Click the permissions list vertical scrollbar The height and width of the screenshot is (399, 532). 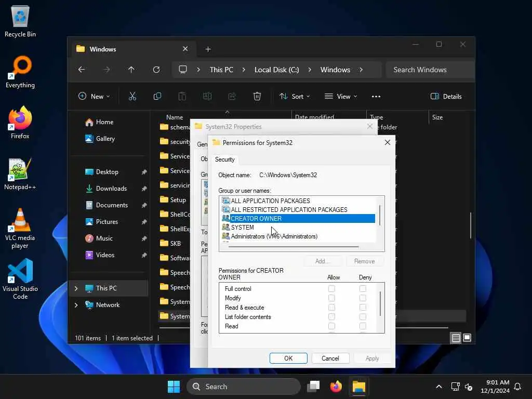click(x=380, y=303)
